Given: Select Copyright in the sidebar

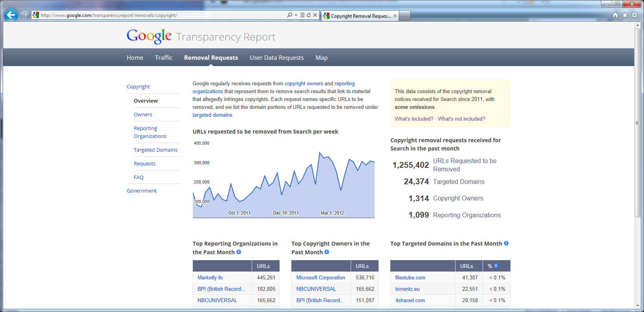Looking at the screenshot, I should (138, 86).
